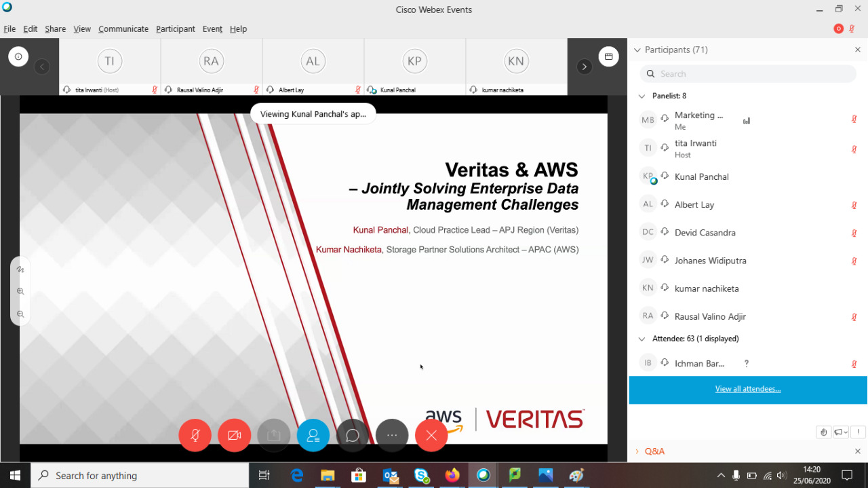Click the greyed-out share content button
The height and width of the screenshot is (488, 868).
point(274,435)
